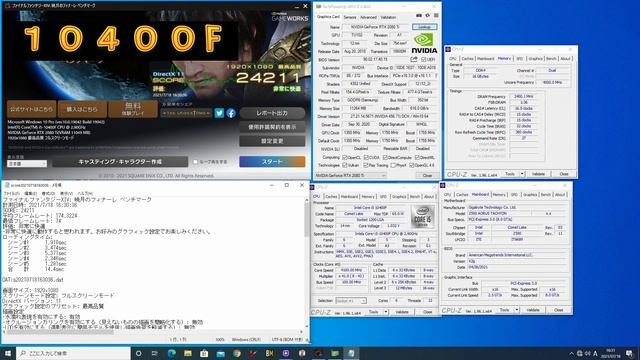Click the Notepad title bar document icon
Image resolution: width=640 pixels, height=360 pixels.
point(7,185)
